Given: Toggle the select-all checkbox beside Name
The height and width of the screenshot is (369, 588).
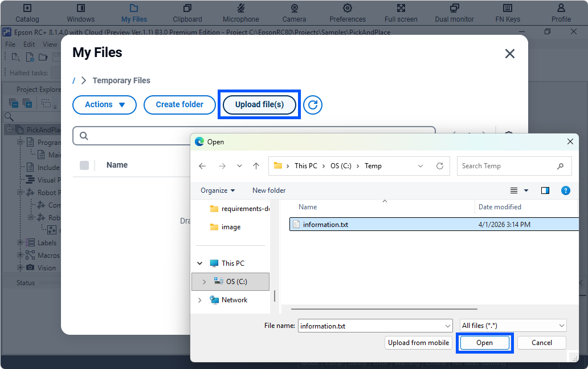Looking at the screenshot, I should [84, 165].
